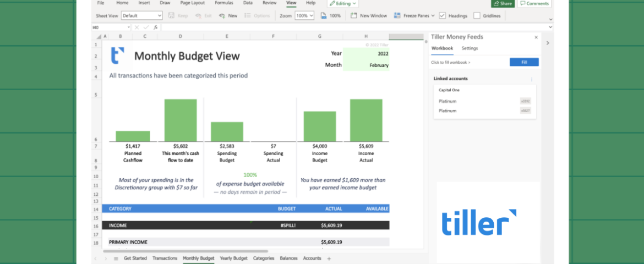Viewport: 644px width, 264px height.
Task: Close the Tiller Money Feeds pane
Action: (x=536, y=37)
